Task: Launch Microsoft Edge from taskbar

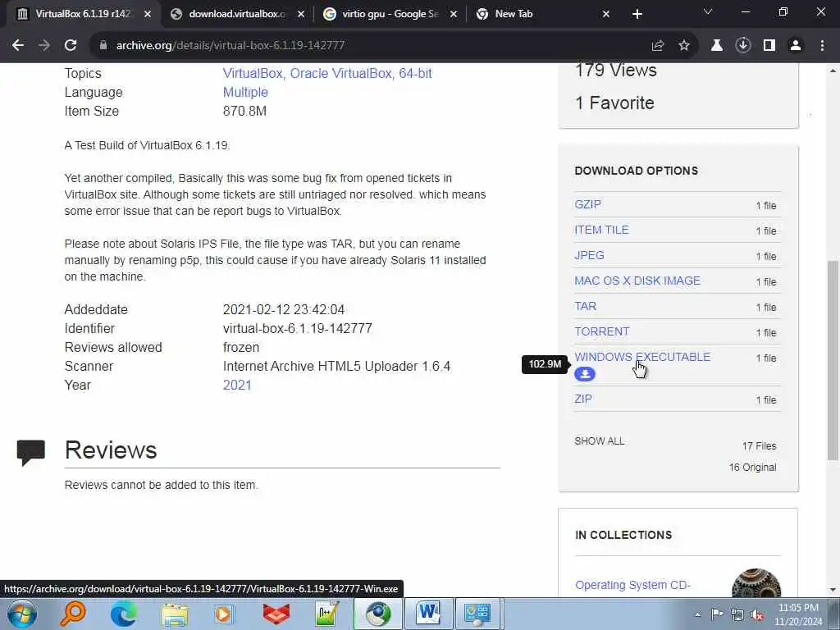Action: pyautogui.click(x=123, y=614)
